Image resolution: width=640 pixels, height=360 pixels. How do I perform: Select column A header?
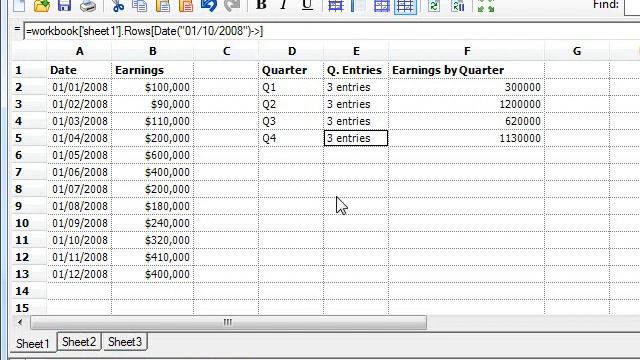click(x=80, y=51)
